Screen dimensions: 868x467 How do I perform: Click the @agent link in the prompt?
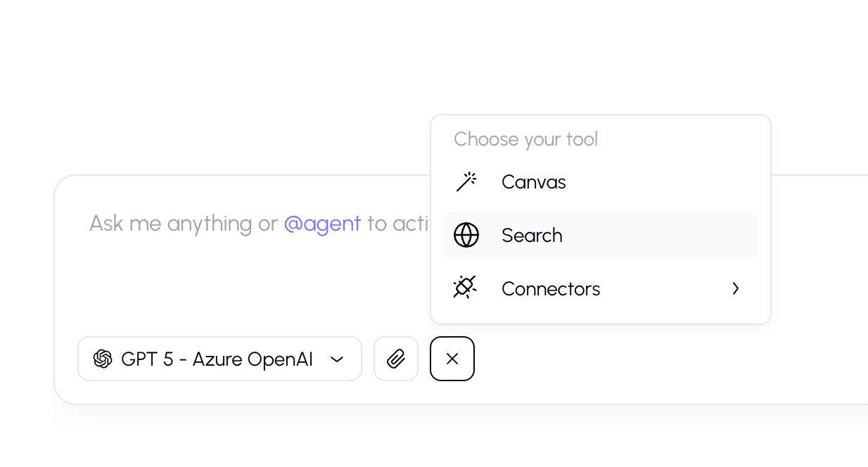(x=322, y=223)
